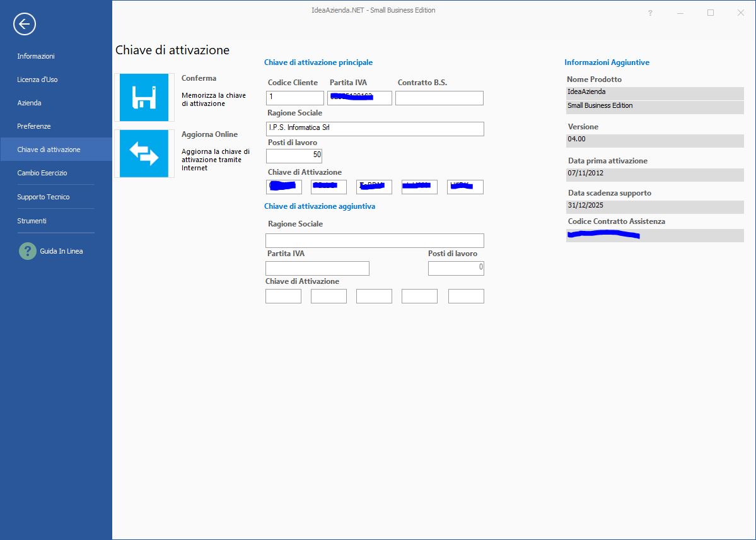Open the Azienda section

point(30,103)
